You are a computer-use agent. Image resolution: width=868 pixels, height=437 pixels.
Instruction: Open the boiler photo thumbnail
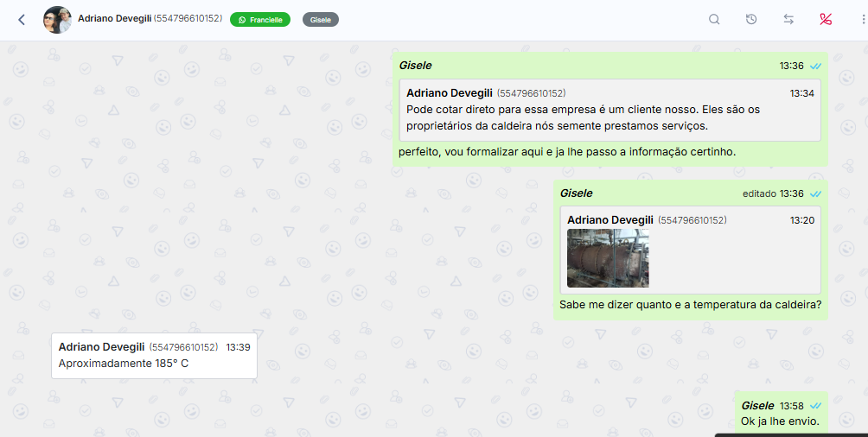608,257
